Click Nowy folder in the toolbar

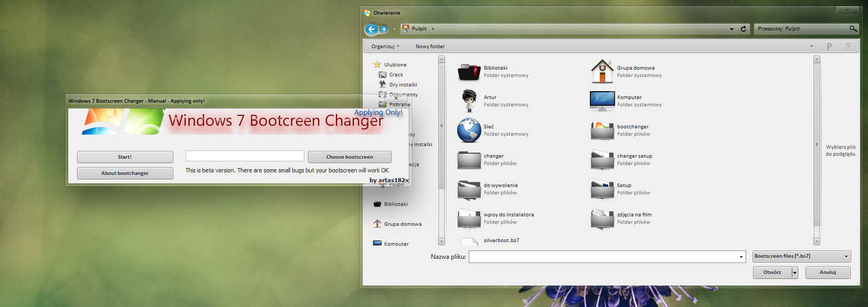[x=430, y=46]
